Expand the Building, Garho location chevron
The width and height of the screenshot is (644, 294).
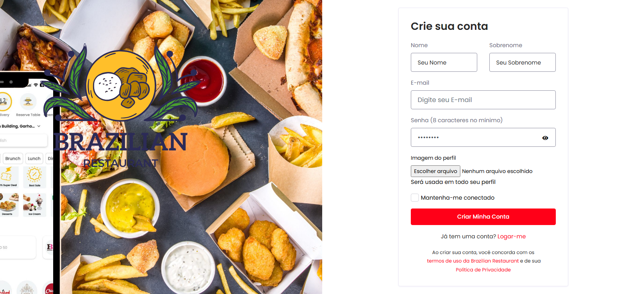point(39,126)
